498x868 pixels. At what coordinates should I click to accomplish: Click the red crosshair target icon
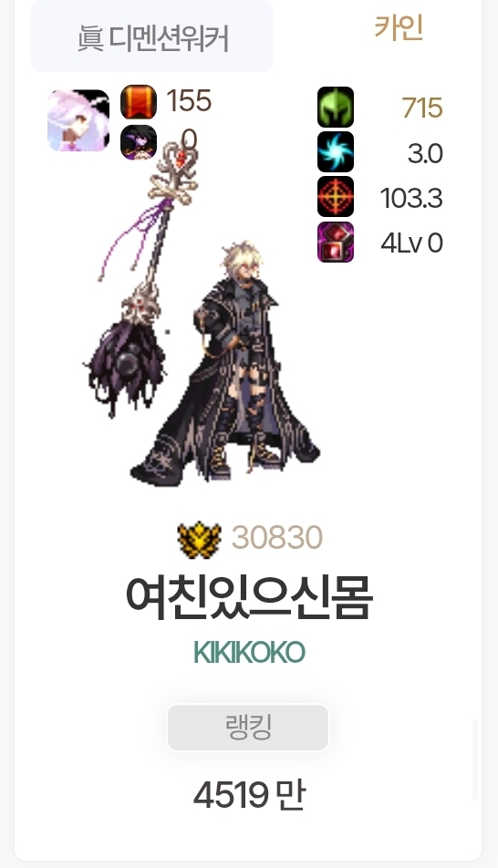pos(335,197)
